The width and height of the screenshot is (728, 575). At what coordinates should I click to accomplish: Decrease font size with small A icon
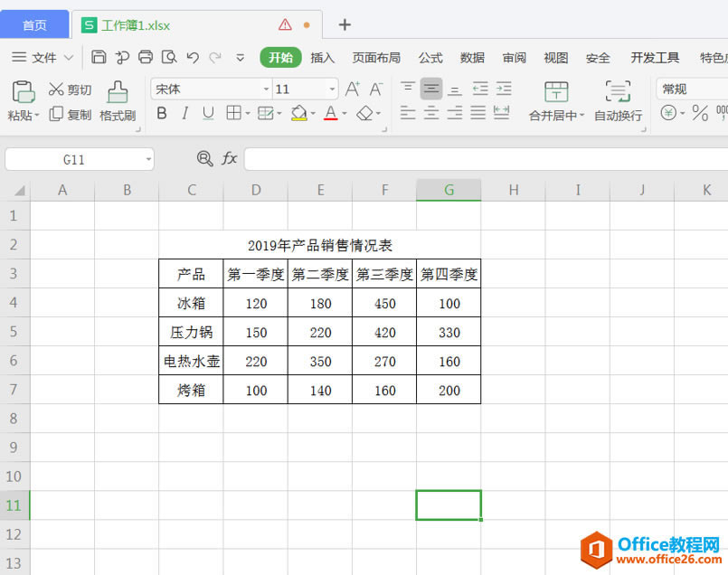376,89
